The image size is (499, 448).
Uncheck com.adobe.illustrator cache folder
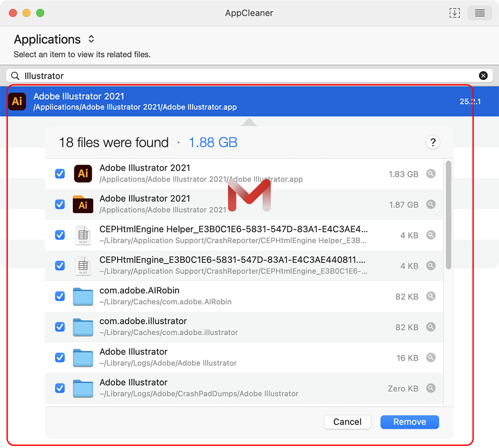pos(60,327)
